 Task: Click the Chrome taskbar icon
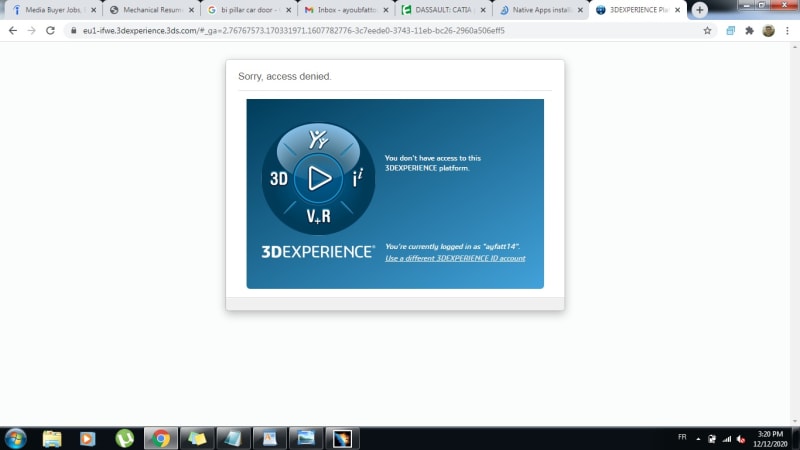(x=161, y=438)
